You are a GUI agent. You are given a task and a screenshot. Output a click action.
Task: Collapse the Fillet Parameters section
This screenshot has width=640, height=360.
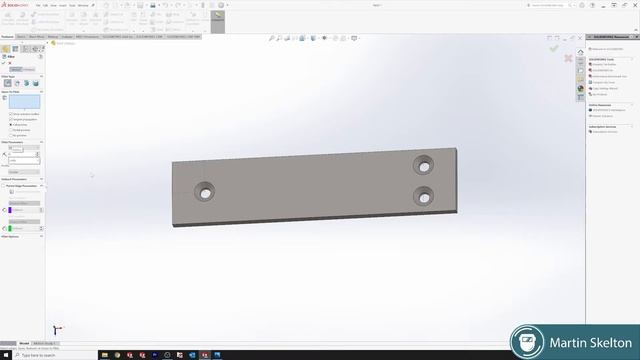pos(41,142)
